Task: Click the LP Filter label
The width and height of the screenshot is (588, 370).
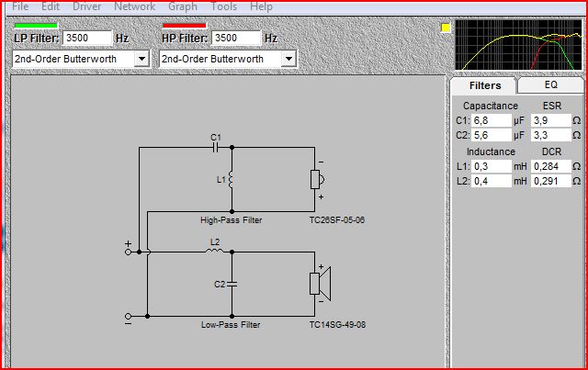Action: (x=37, y=39)
